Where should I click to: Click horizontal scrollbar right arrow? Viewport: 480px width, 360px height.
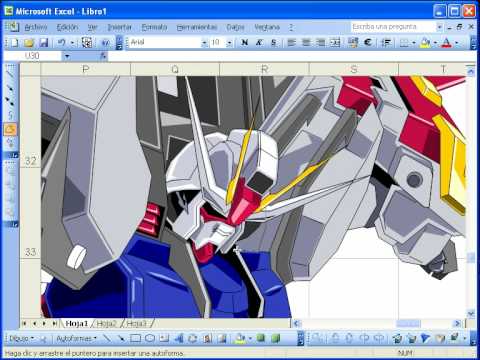pyautogui.click(x=458, y=323)
